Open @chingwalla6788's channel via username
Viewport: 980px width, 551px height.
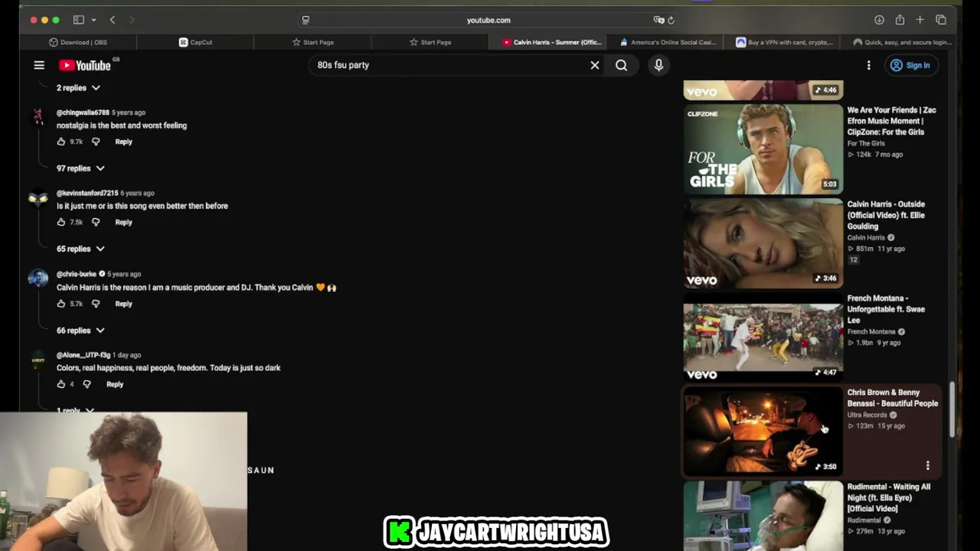83,112
